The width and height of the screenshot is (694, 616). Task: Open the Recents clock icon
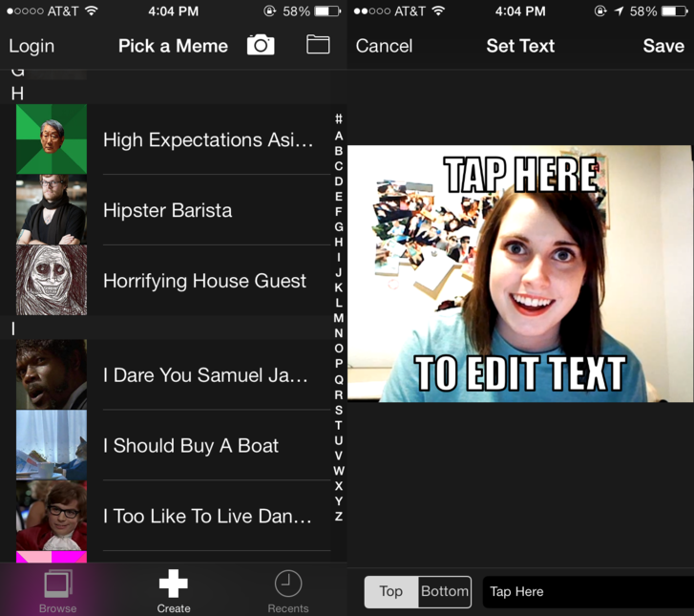(x=287, y=584)
